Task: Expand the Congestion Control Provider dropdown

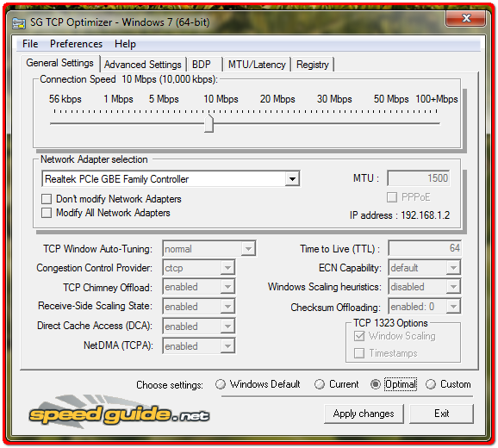Action: 227,268
